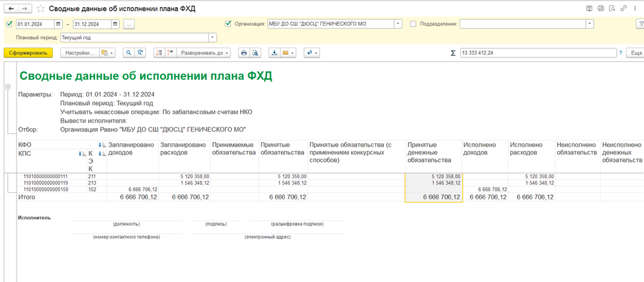The width and height of the screenshot is (644, 282).
Task: Click the Find magnifier icon in the toolbar
Action: pos(129,53)
